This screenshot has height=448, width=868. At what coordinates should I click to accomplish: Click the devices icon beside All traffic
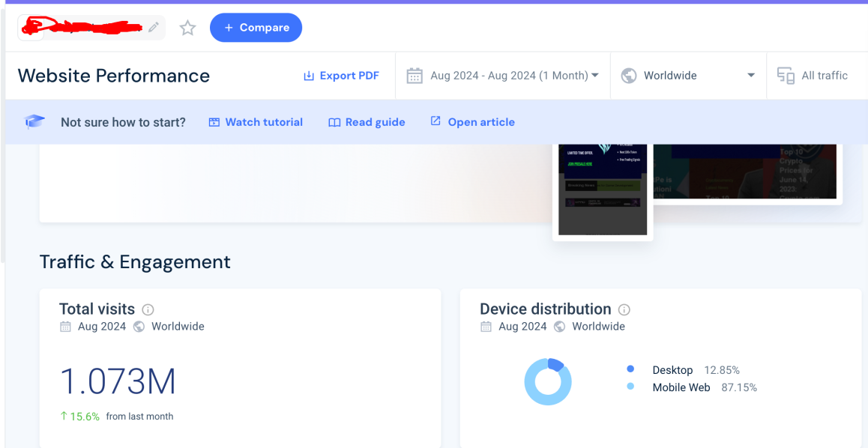pyautogui.click(x=786, y=76)
